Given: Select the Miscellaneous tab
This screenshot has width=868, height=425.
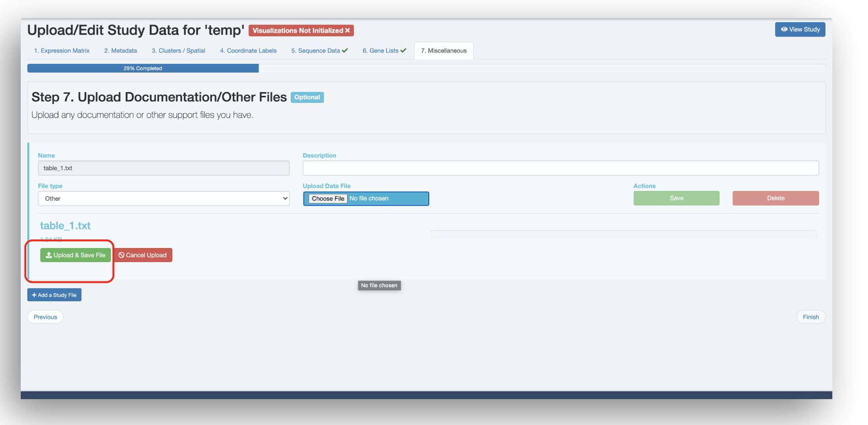Looking at the screenshot, I should (x=443, y=51).
